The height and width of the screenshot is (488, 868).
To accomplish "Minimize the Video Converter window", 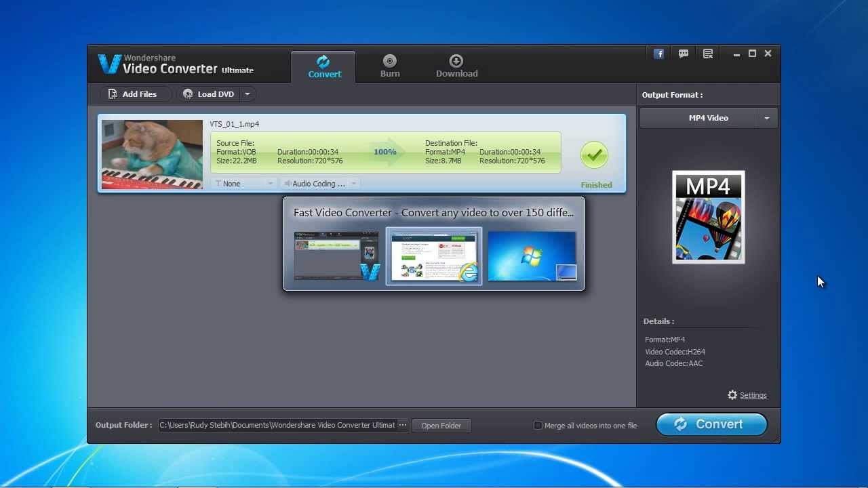I will [736, 54].
